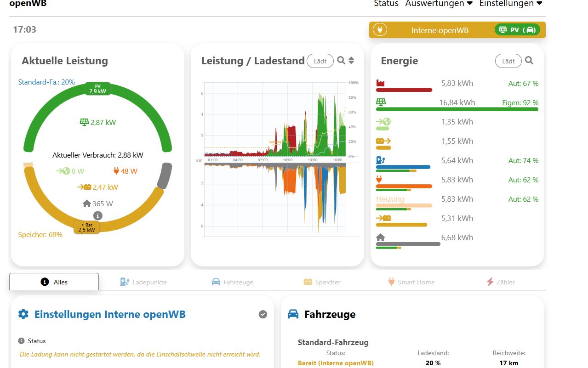Click the Speicher: 69% label

click(40, 235)
